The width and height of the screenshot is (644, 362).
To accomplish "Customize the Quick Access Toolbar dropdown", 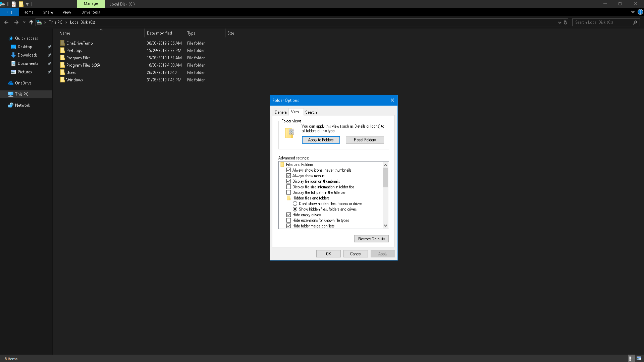I will (27, 4).
